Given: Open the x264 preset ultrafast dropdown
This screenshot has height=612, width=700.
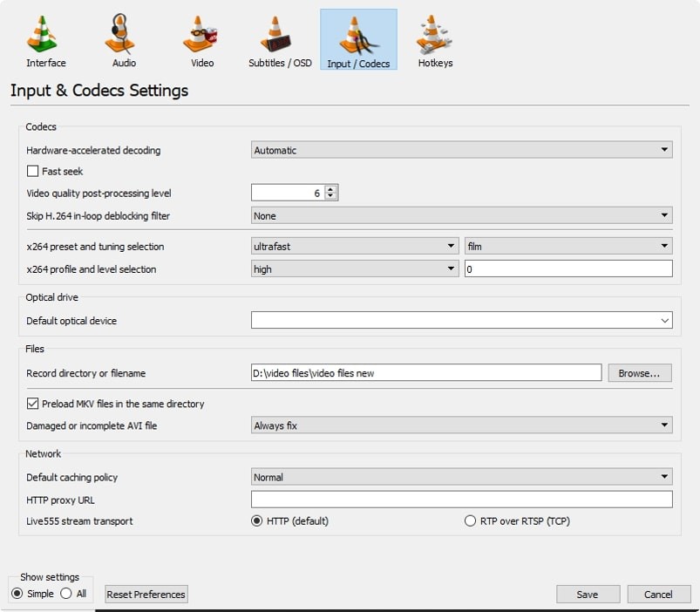Looking at the screenshot, I should point(355,246).
